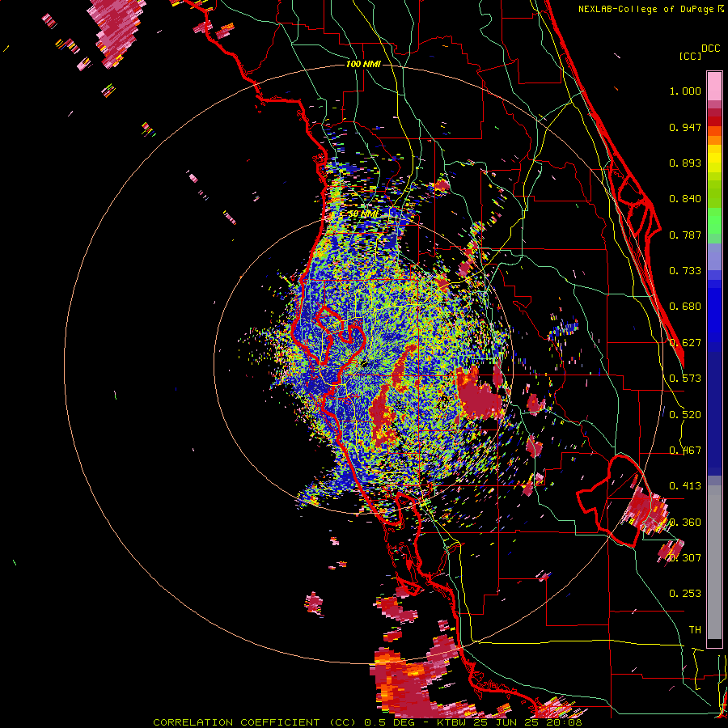Click the 0.787 scale value
Viewport: 728px width, 728px height.
coord(685,235)
